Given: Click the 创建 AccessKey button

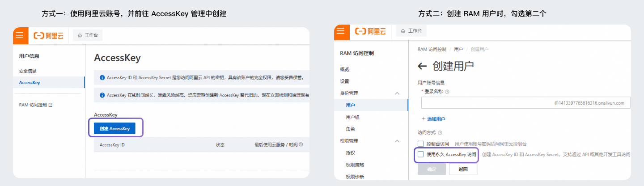Looking at the screenshot, I should click(x=114, y=128).
